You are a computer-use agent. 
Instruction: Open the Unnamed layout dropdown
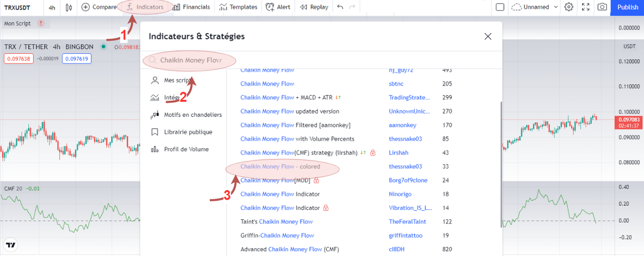tap(535, 7)
